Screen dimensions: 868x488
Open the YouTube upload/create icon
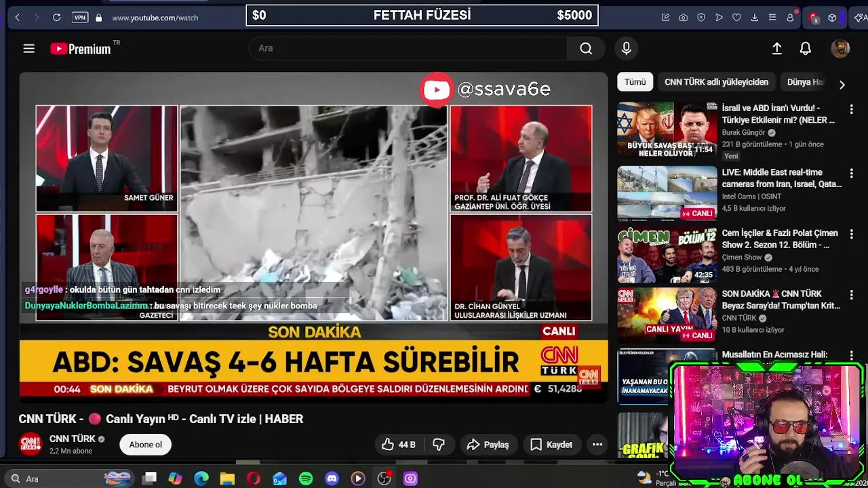(x=777, y=48)
